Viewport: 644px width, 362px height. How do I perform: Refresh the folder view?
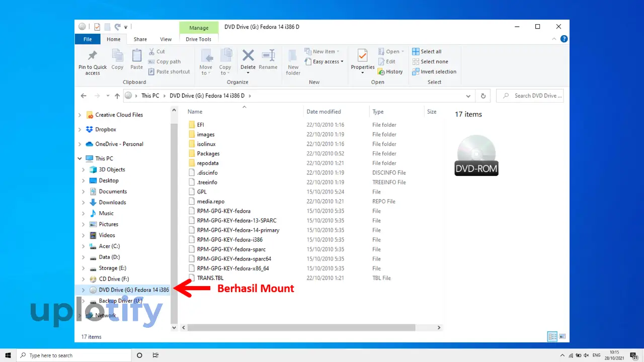tap(483, 96)
